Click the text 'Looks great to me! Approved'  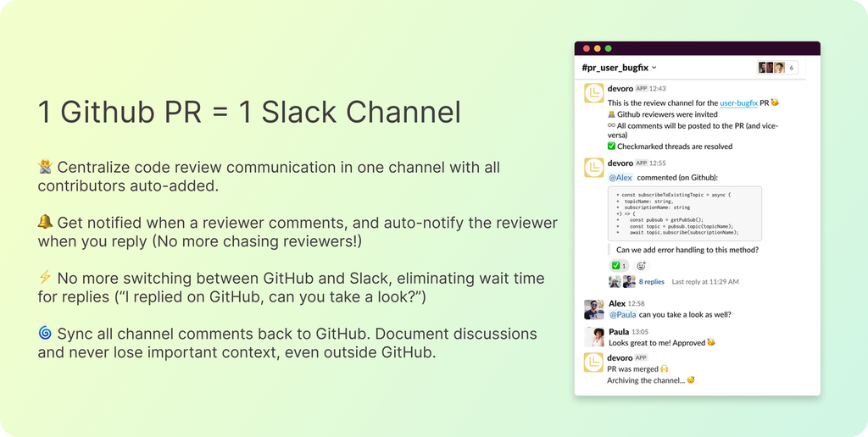[656, 343]
